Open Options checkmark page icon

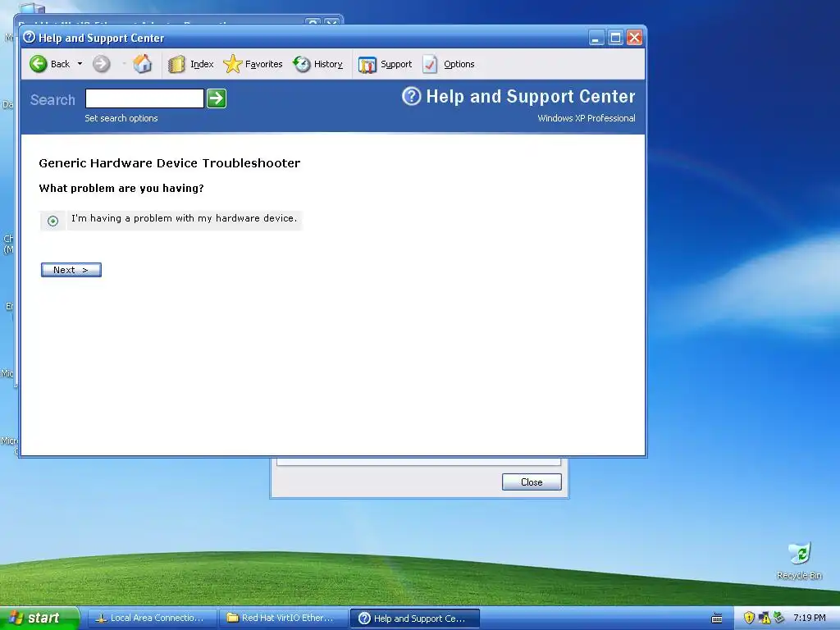point(430,64)
